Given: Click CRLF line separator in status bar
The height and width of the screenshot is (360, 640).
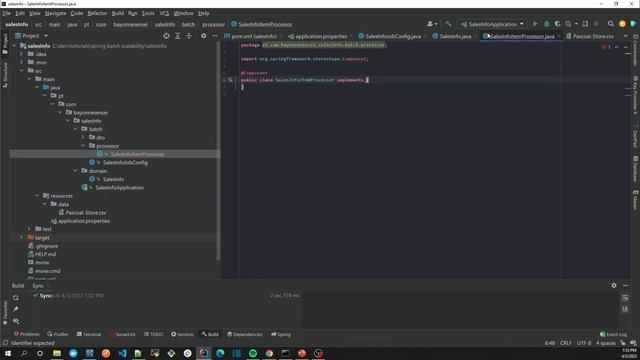Looking at the screenshot, I should coord(565,343).
